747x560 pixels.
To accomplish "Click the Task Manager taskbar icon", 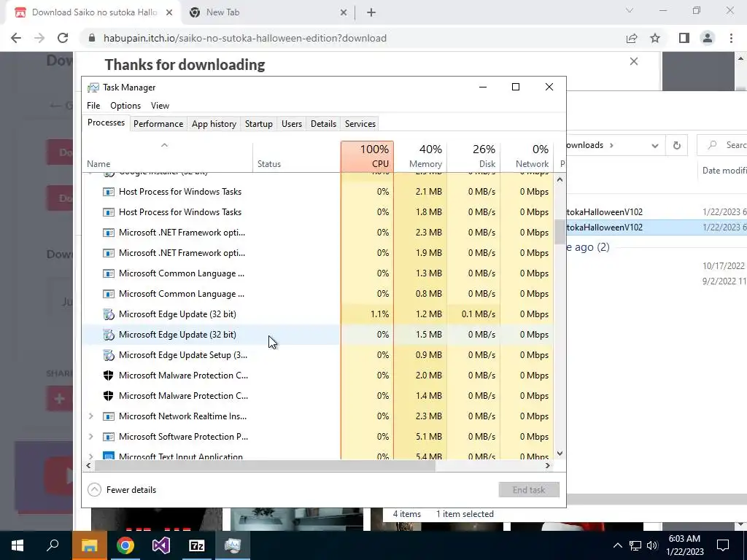I will (x=233, y=545).
